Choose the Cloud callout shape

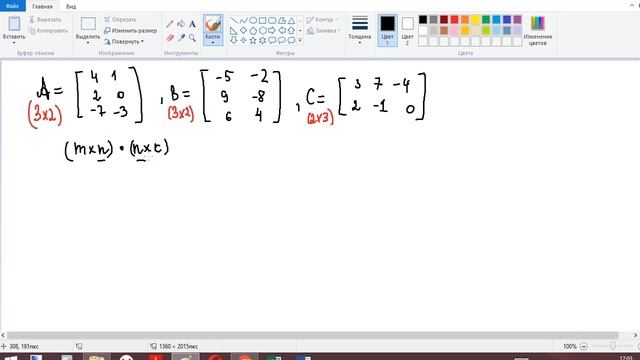tap(291, 40)
